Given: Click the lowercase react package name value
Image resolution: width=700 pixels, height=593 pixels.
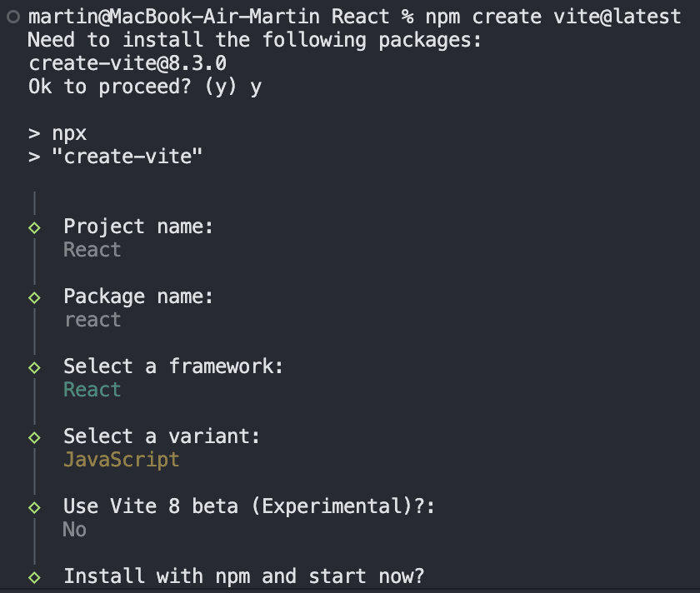Looking at the screenshot, I should tap(92, 320).
